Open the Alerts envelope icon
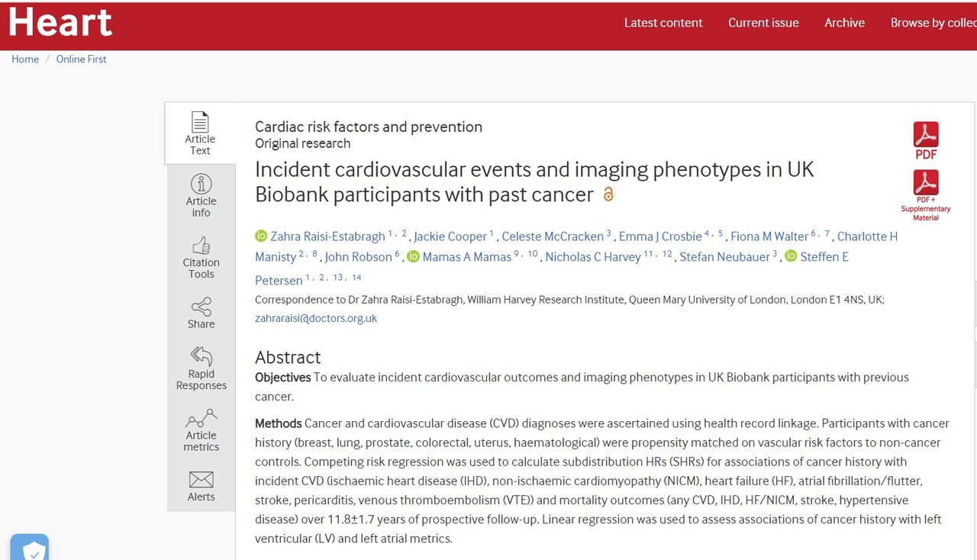 (x=202, y=480)
